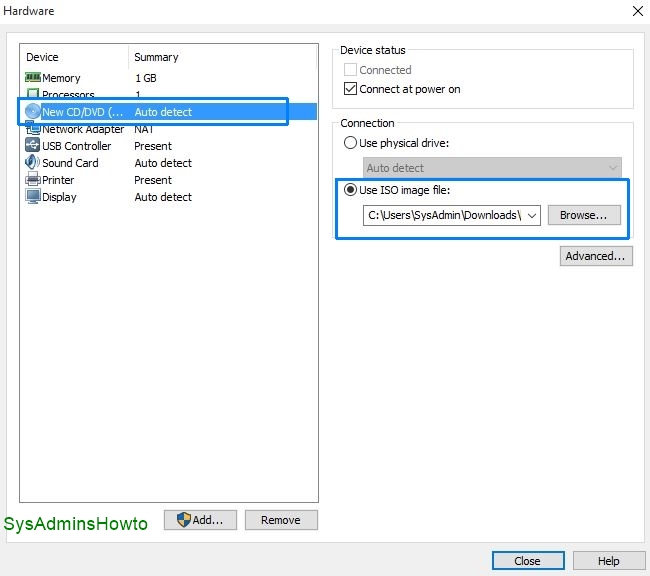Click the Memory device icon
650x576 pixels.
(x=32, y=78)
